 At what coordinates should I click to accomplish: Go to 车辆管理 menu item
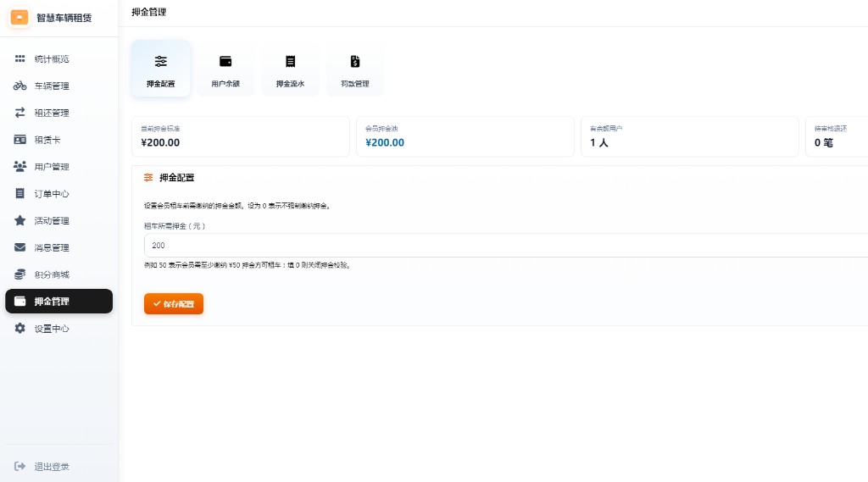(58, 86)
